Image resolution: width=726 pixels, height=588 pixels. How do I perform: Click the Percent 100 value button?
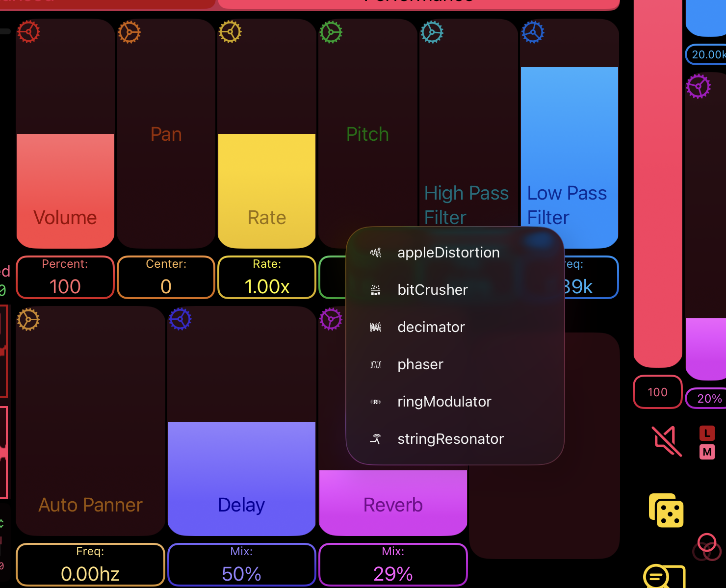point(65,277)
